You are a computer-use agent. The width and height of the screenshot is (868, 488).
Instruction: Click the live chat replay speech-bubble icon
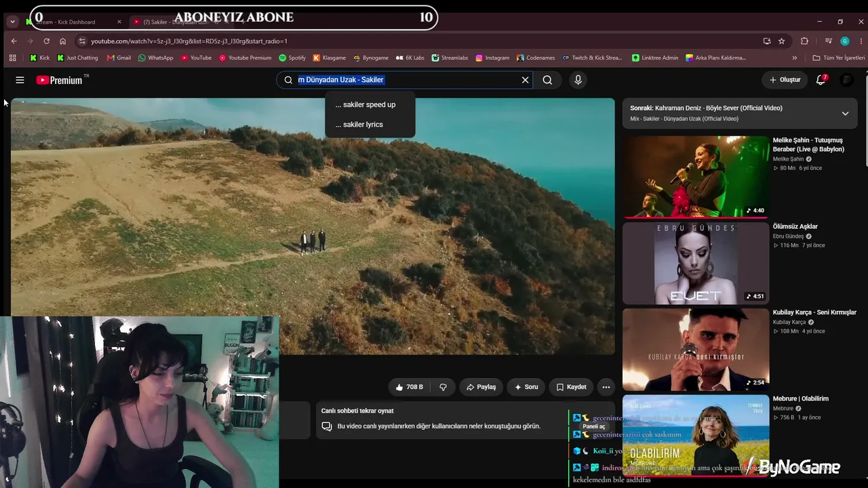[327, 426]
